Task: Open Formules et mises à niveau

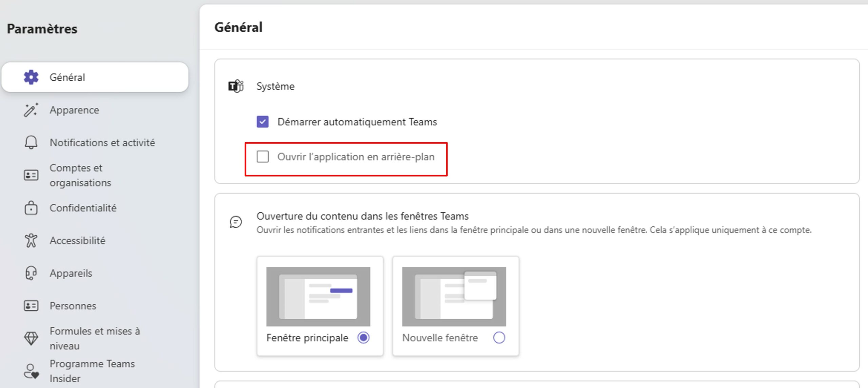Action: 95,338
